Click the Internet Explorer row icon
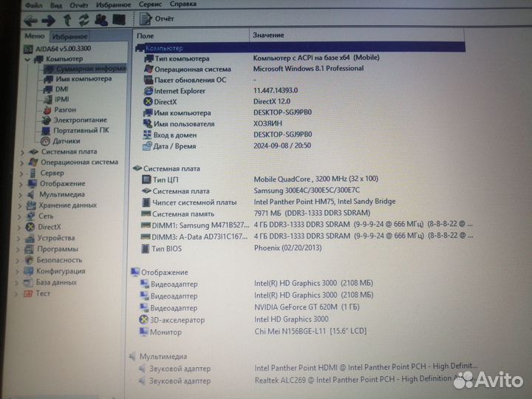This screenshot has width=532, height=399. [149, 91]
